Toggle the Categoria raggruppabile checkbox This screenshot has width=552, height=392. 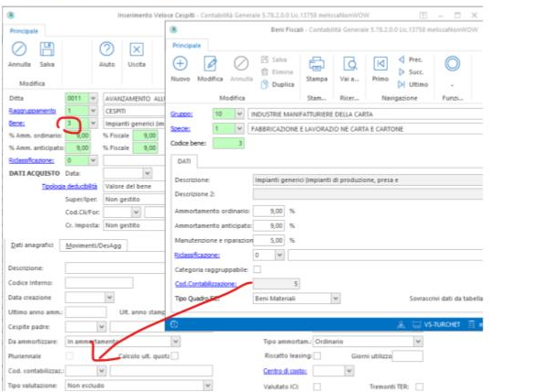[256, 269]
